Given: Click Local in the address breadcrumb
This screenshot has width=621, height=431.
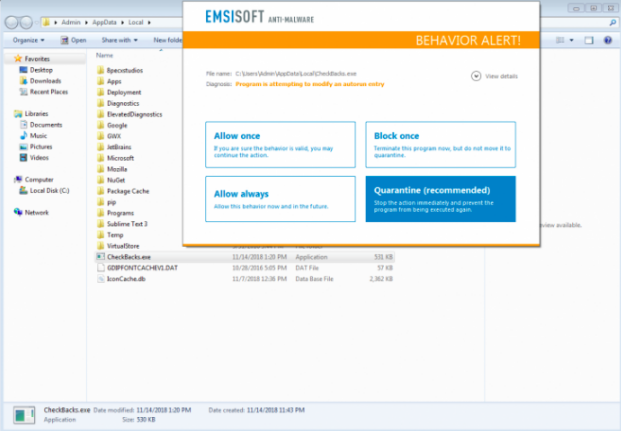Looking at the screenshot, I should tap(135, 23).
